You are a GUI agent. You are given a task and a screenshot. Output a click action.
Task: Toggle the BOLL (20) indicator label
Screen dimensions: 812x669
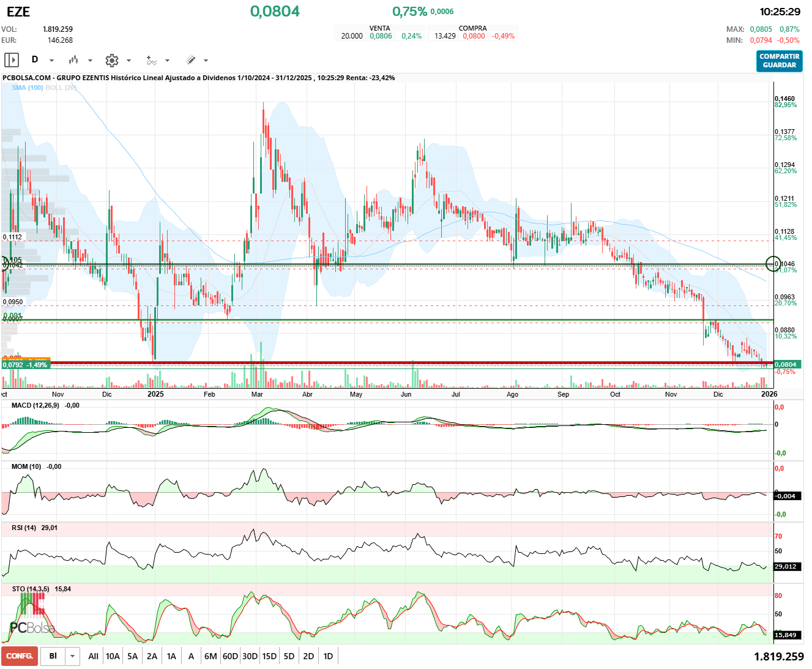click(x=61, y=88)
